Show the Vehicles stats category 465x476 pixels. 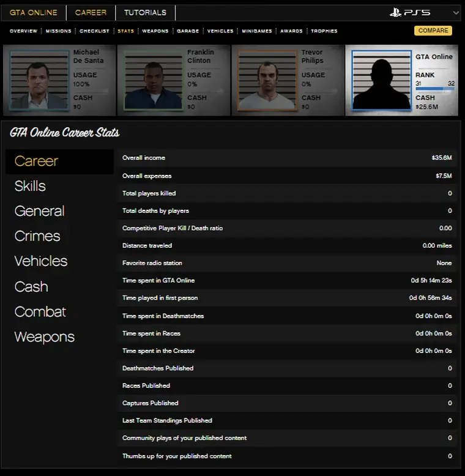point(41,261)
